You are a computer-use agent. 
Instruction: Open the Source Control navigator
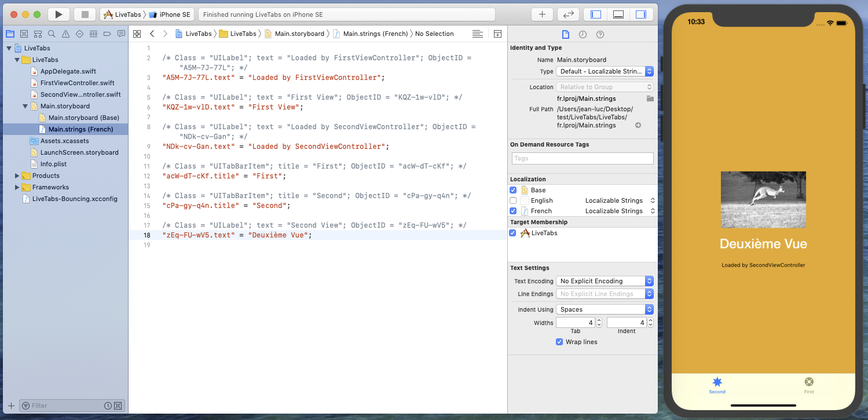point(24,34)
